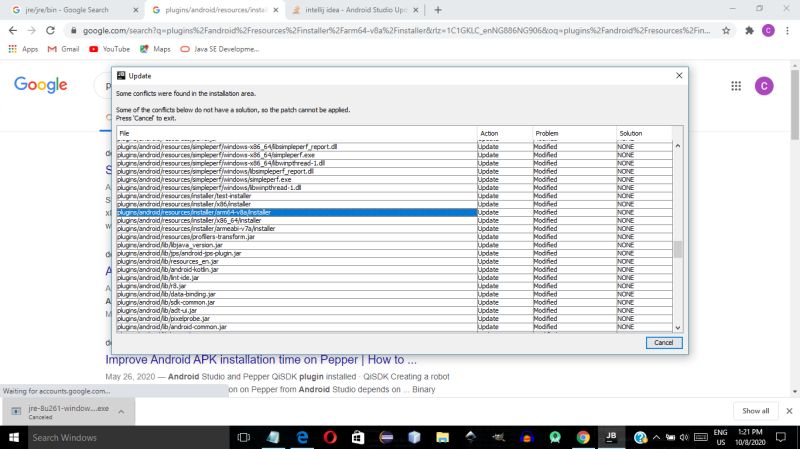Open File Explorer from taskbar
Image resolution: width=800 pixels, height=449 pixels.
(x=442, y=437)
